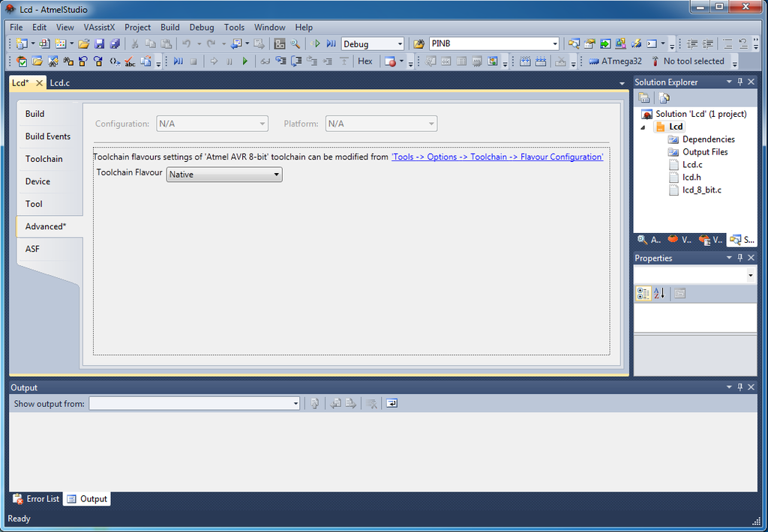This screenshot has width=768, height=532.
Task: Click the Find in Files folder icon
Action: 418,43
